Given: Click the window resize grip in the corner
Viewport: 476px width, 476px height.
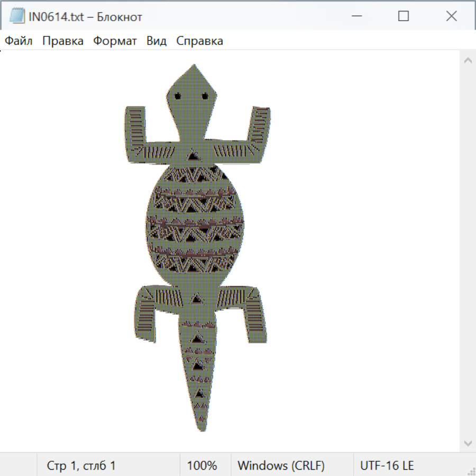Looking at the screenshot, I should (x=471, y=471).
